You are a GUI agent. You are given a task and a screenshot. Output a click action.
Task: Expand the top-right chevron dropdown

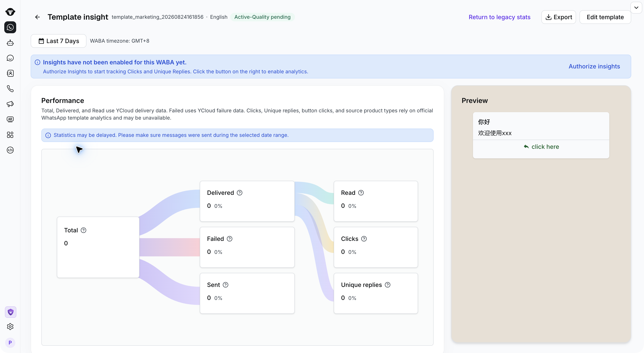pyautogui.click(x=636, y=7)
